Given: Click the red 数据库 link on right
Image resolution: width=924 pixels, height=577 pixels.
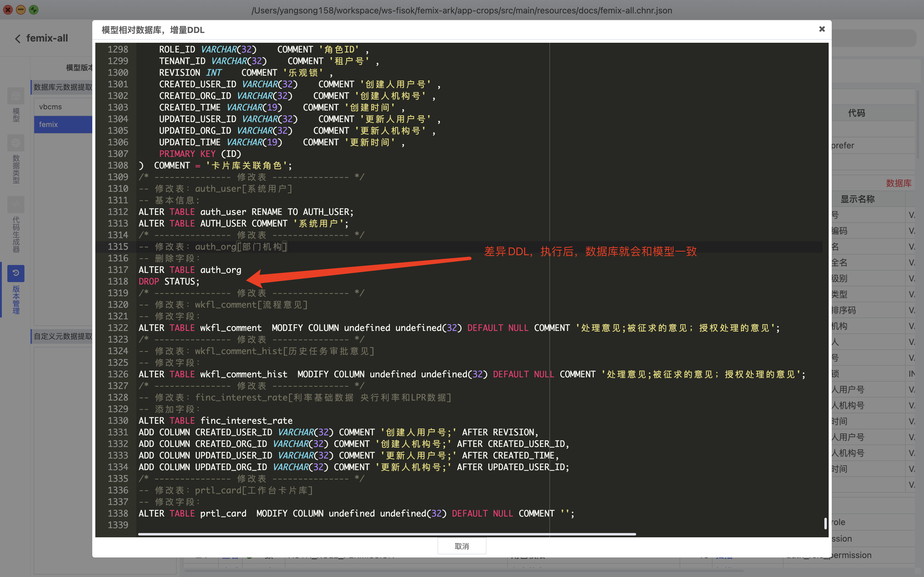Looking at the screenshot, I should point(898,183).
